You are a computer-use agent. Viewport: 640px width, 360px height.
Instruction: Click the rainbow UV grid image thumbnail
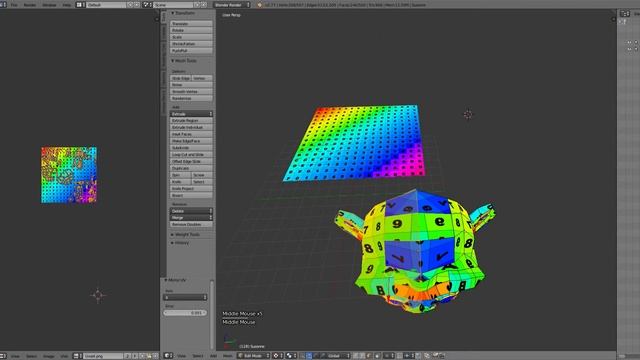tap(69, 175)
